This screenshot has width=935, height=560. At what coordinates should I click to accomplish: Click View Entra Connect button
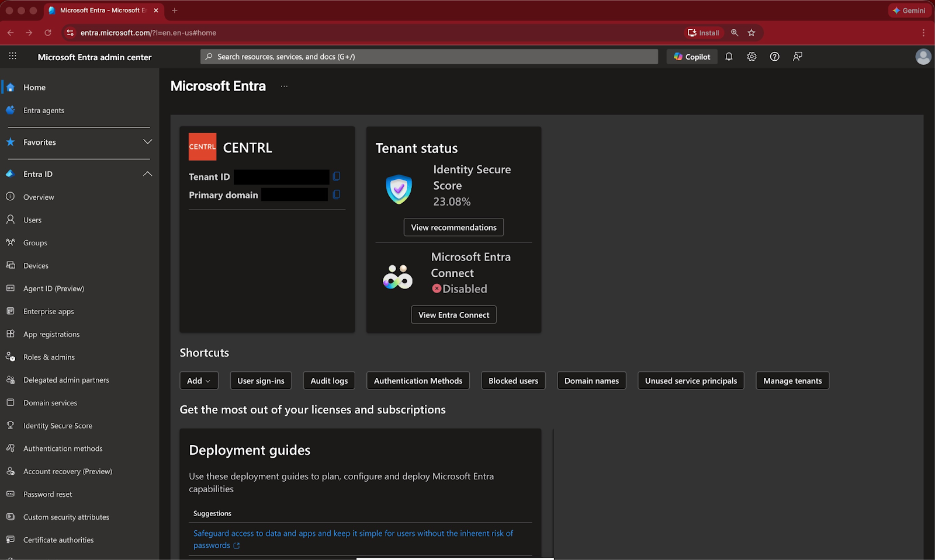[453, 315]
